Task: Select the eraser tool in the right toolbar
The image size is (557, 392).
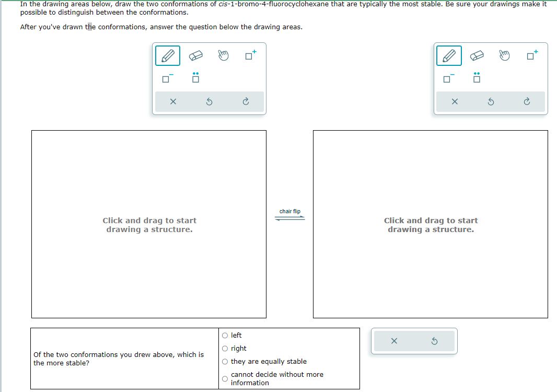Action: [477, 55]
